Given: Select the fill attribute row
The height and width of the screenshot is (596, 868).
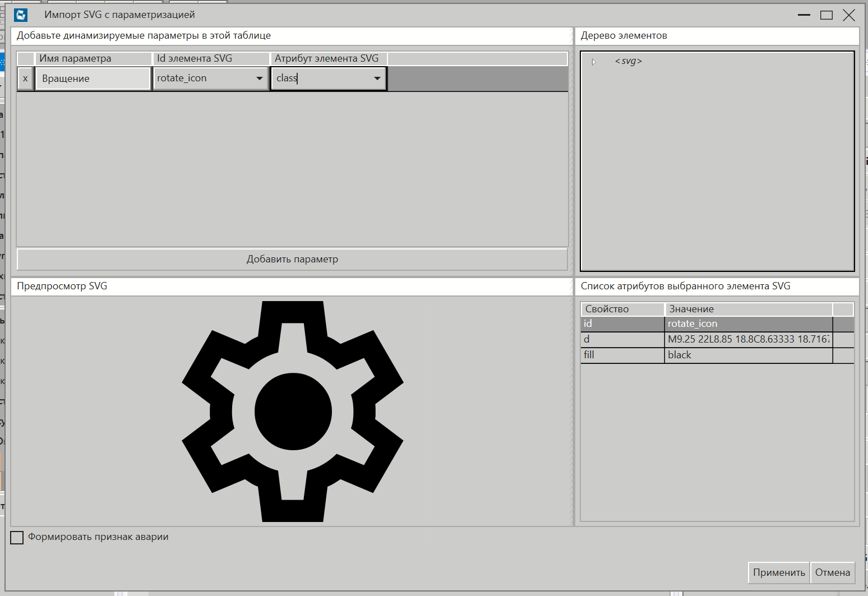Looking at the screenshot, I should coord(622,355).
